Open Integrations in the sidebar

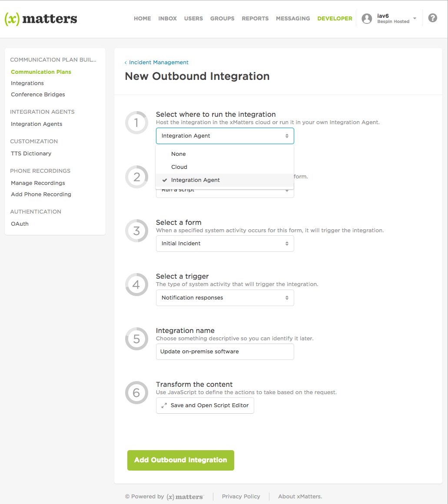tap(27, 83)
